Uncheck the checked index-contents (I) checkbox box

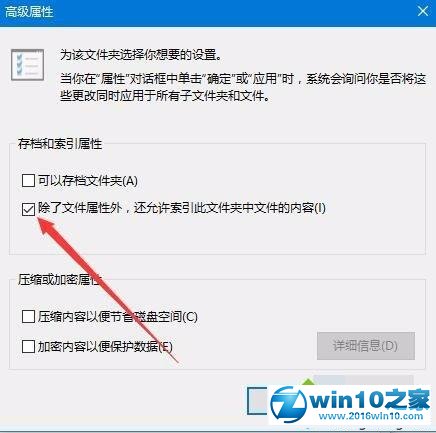pos(28,209)
